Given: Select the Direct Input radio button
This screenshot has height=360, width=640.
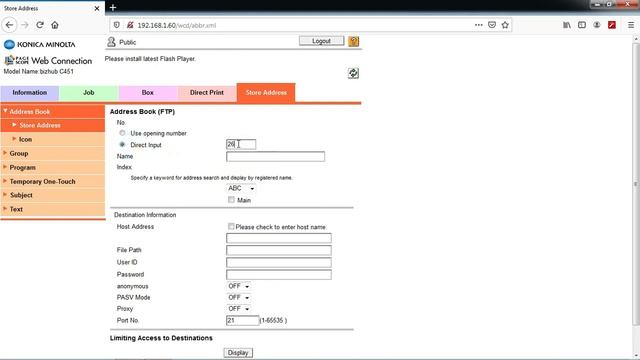Looking at the screenshot, I should point(122,144).
